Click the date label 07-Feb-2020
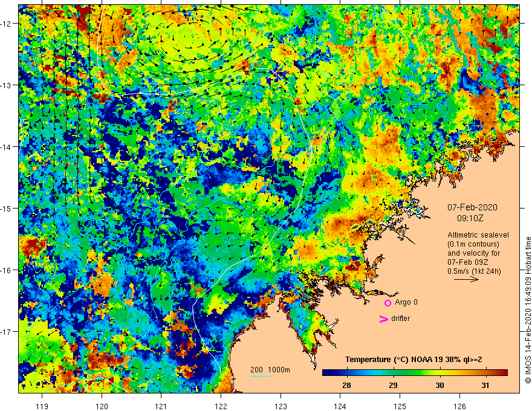532x411 pixels. pyautogui.click(x=472, y=207)
